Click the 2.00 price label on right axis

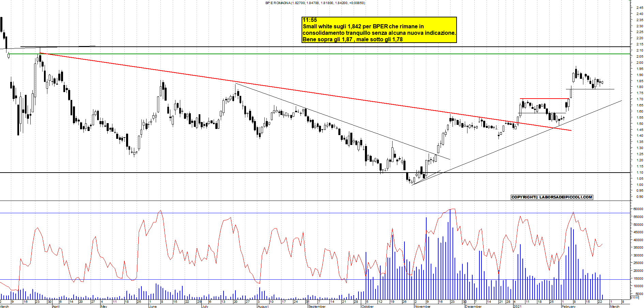[x=640, y=62]
